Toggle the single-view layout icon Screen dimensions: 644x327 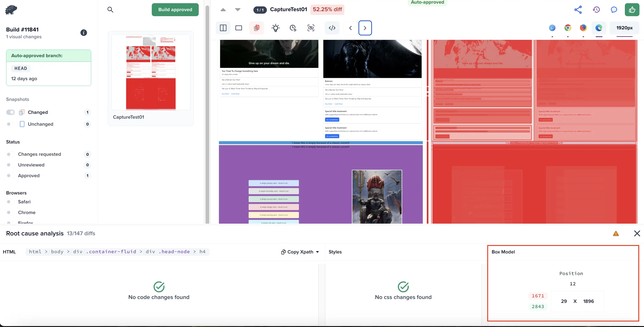tap(238, 28)
